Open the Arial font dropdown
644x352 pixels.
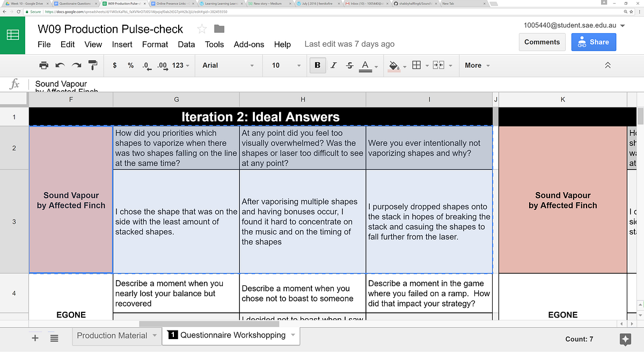tap(229, 65)
